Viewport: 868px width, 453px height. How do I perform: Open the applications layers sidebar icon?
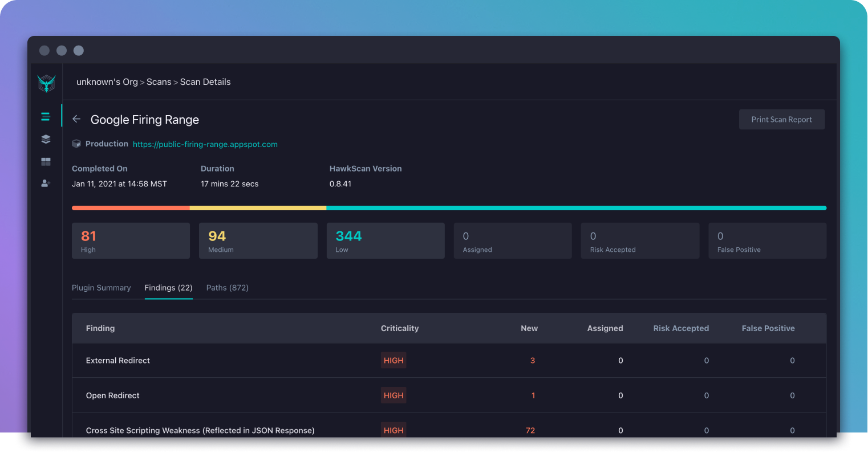[46, 139]
